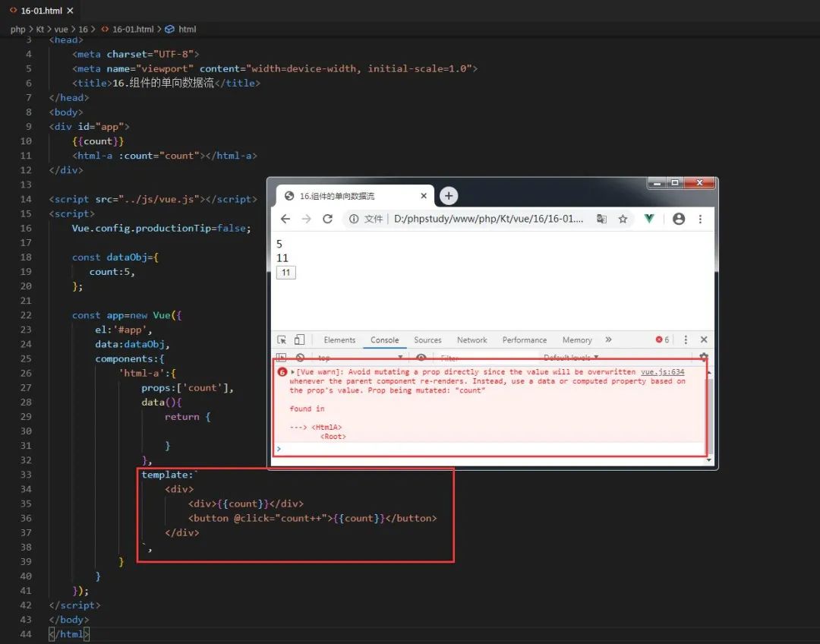Click line number 22 in editor gutter
The image size is (820, 644).
(26, 315)
